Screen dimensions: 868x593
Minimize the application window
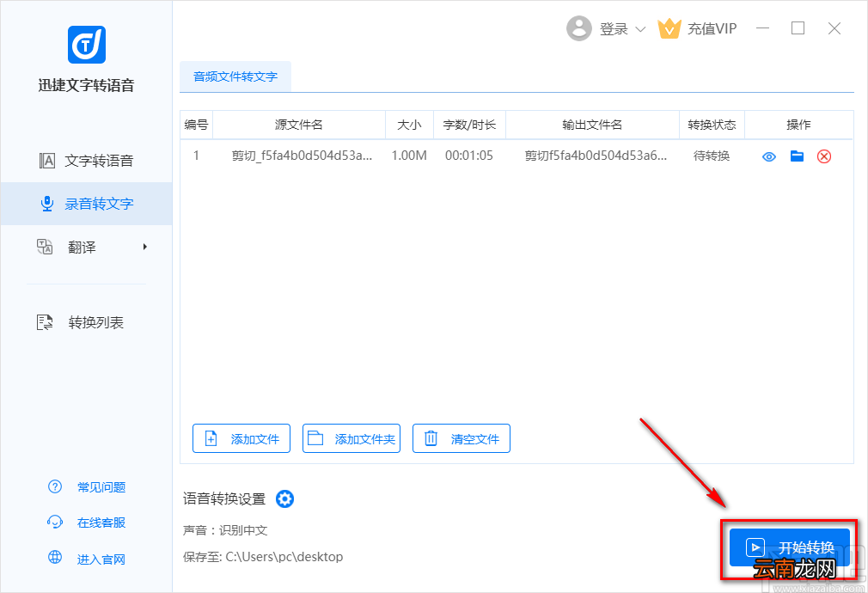click(x=763, y=28)
